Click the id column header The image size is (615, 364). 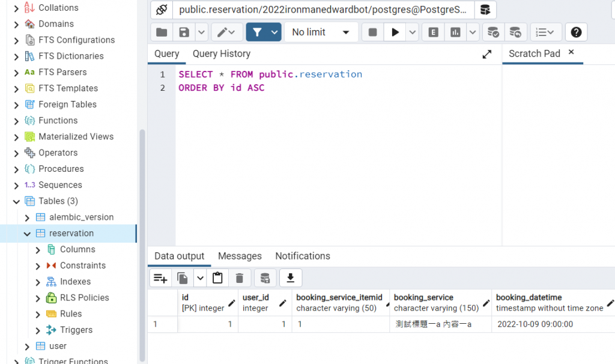208,303
